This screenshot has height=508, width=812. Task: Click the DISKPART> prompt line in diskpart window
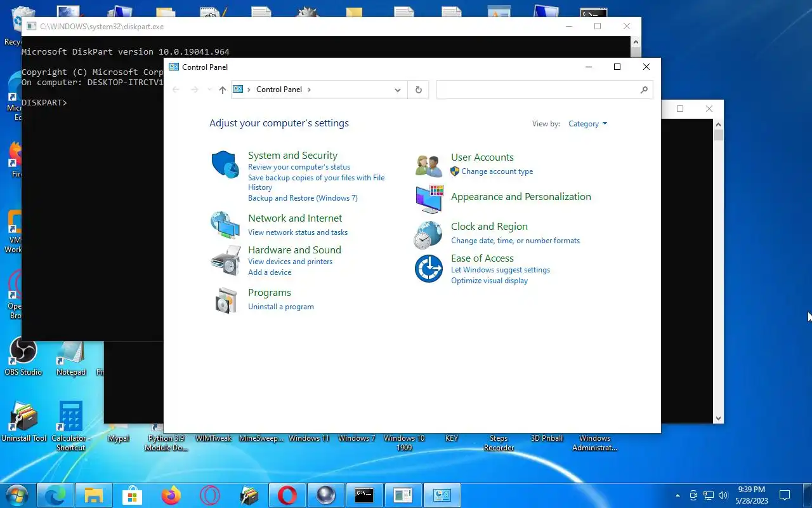pyautogui.click(x=44, y=102)
